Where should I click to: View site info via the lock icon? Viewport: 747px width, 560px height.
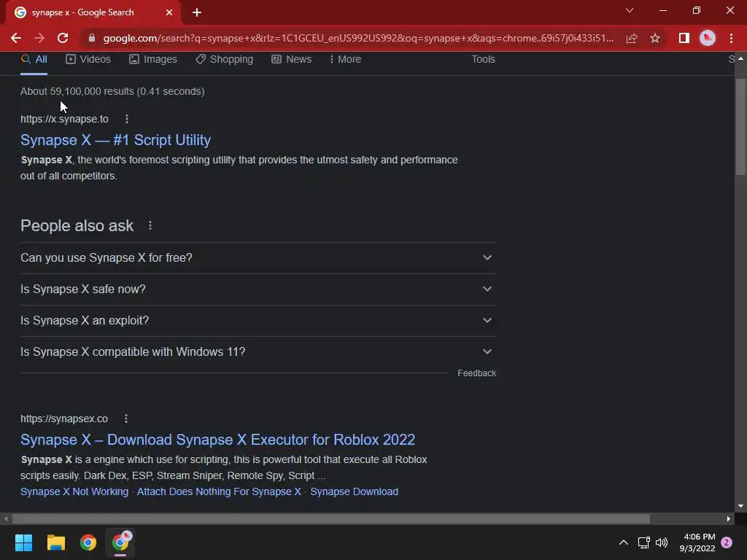coord(92,38)
